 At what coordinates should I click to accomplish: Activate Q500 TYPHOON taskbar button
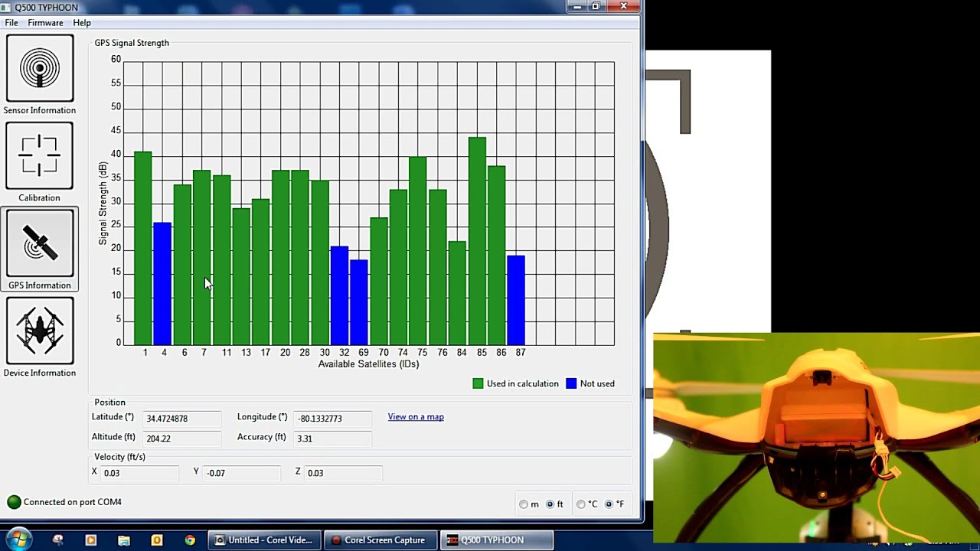(497, 540)
